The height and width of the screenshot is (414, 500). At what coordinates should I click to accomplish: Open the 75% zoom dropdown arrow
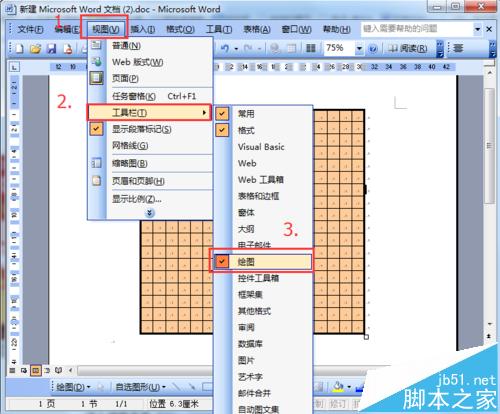coord(359,49)
